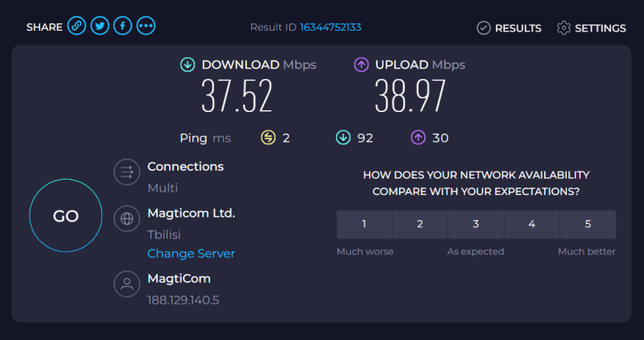The height and width of the screenshot is (340, 644).
Task: Click the share link icon
Action: point(77,27)
